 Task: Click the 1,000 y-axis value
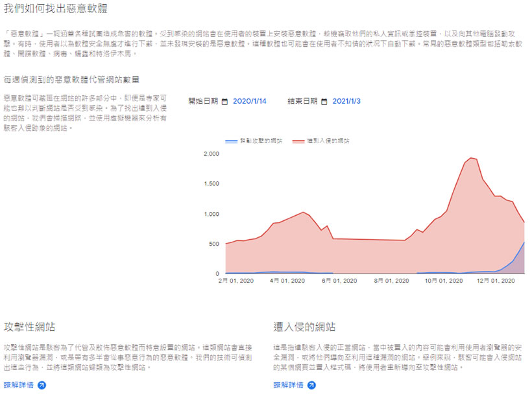[x=212, y=214]
